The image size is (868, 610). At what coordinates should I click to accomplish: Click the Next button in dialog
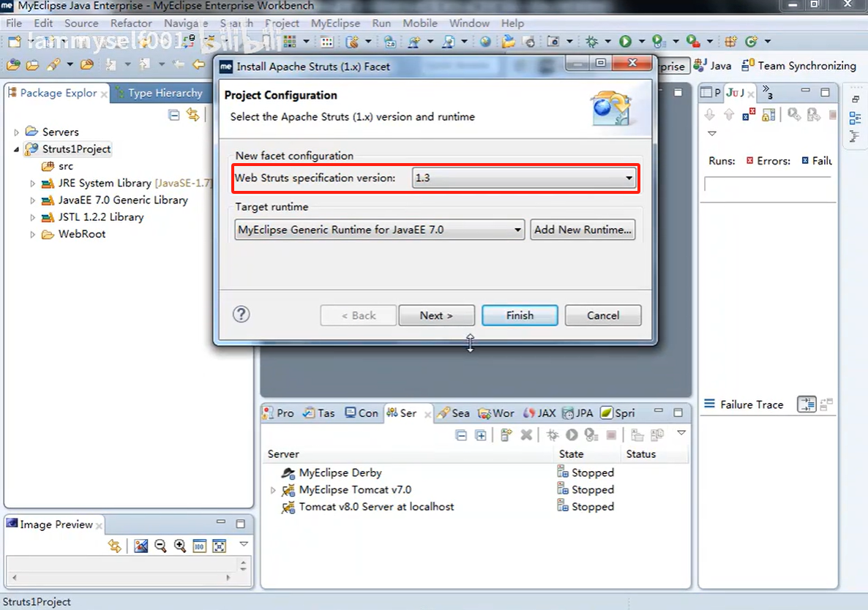[x=436, y=315]
